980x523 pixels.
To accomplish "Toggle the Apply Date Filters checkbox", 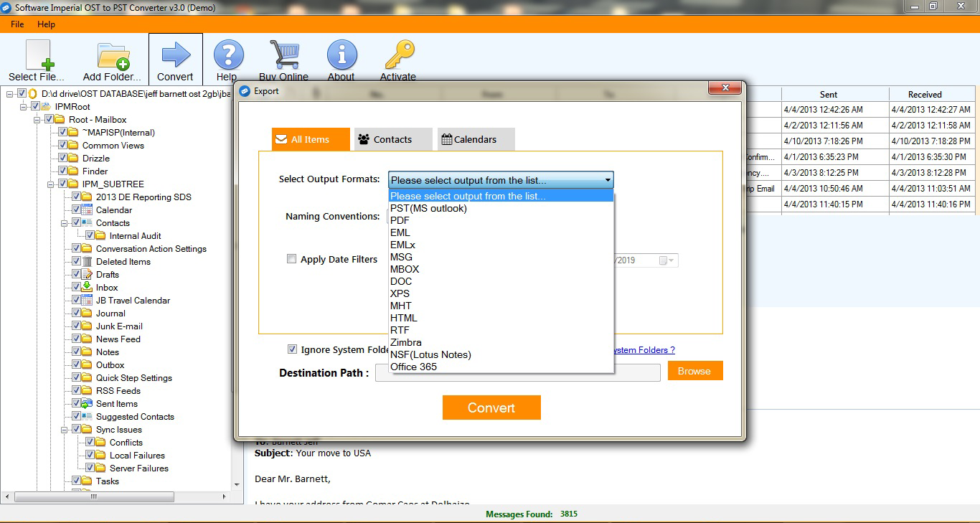I will coord(292,259).
